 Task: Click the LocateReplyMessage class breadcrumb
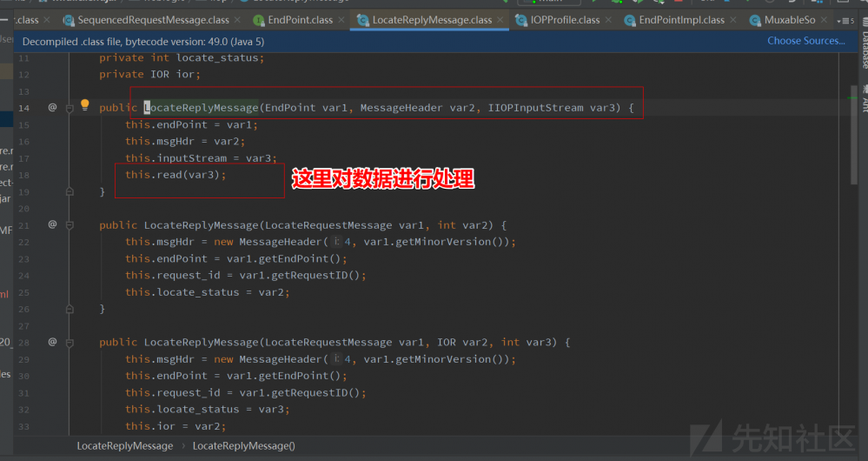[124, 446]
